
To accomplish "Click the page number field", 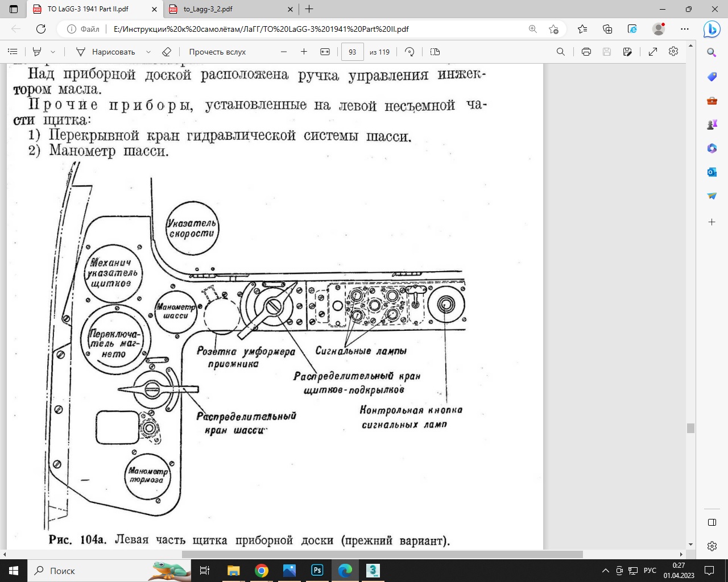I will [x=352, y=52].
